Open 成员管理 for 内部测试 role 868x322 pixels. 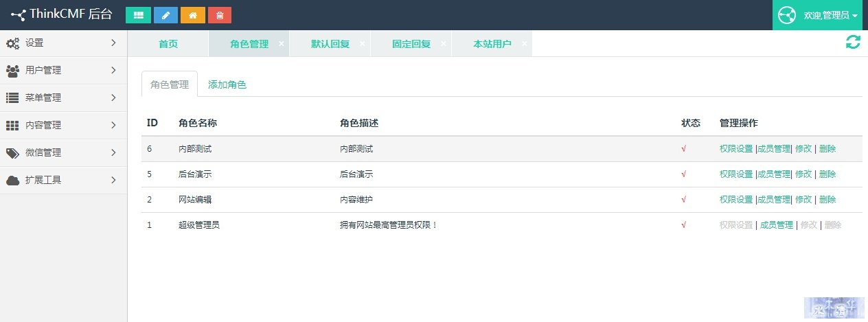coord(774,148)
